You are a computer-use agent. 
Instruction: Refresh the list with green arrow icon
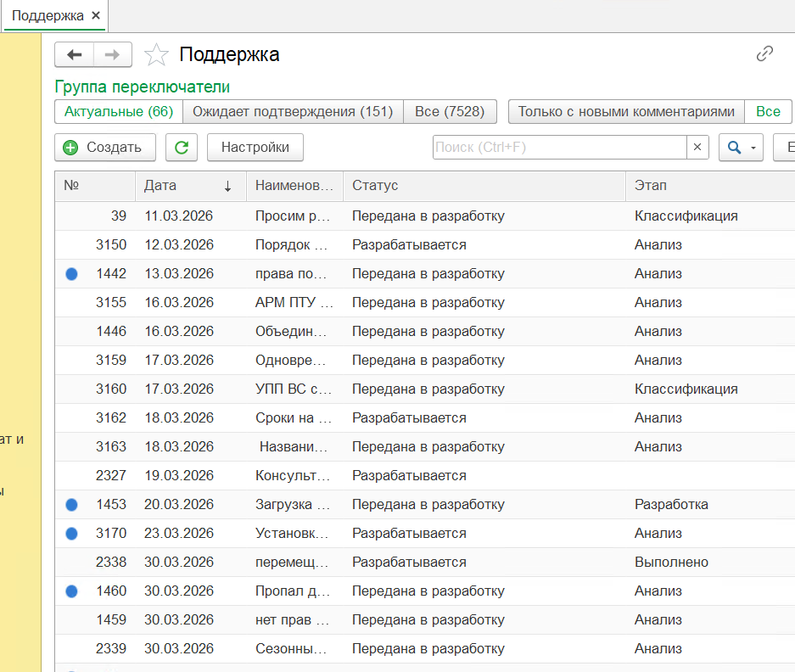coord(182,148)
